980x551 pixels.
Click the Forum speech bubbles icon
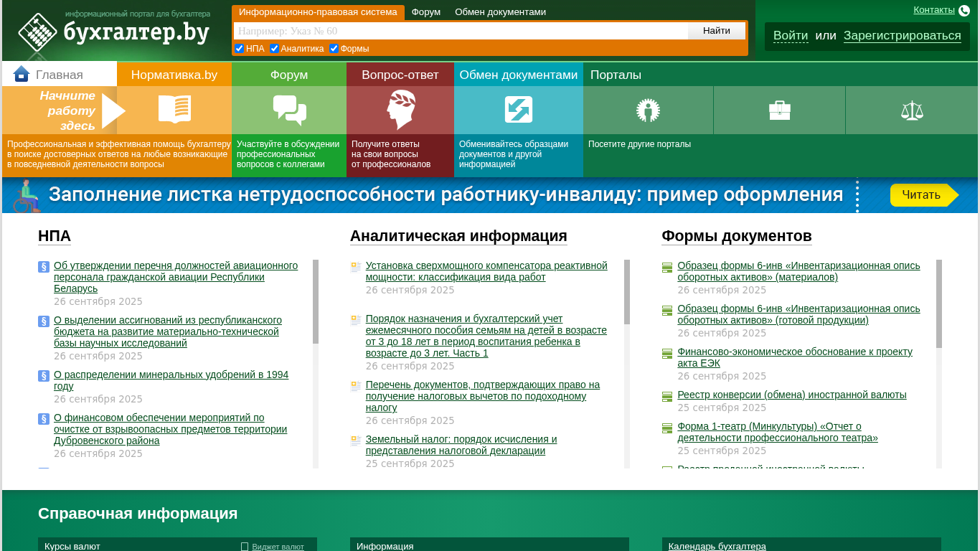coord(289,110)
